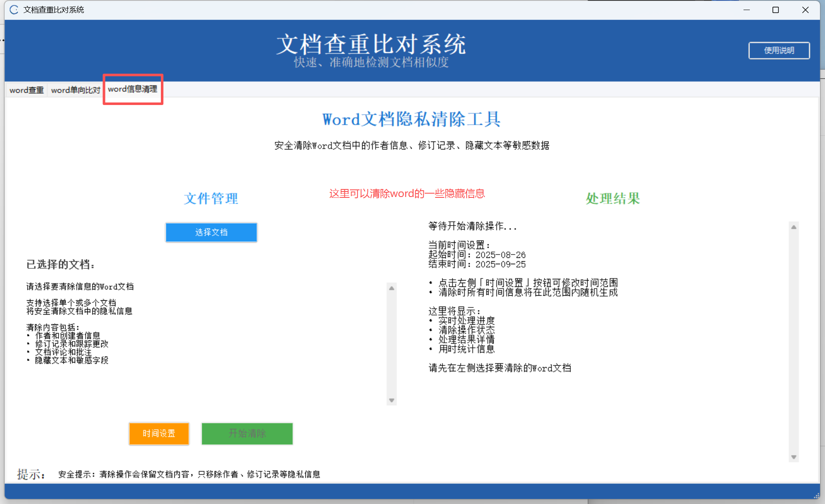825x504 pixels.
Task: Click the results panel scrollbar track
Action: point(793,342)
